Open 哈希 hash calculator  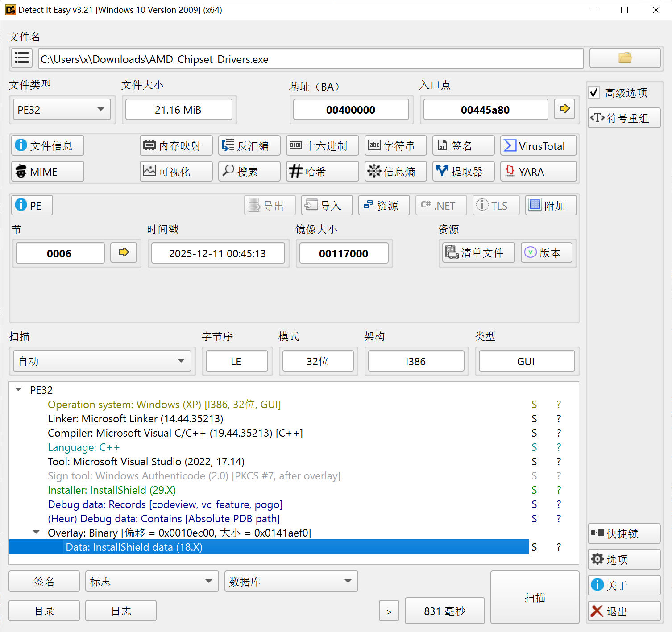[x=323, y=172]
